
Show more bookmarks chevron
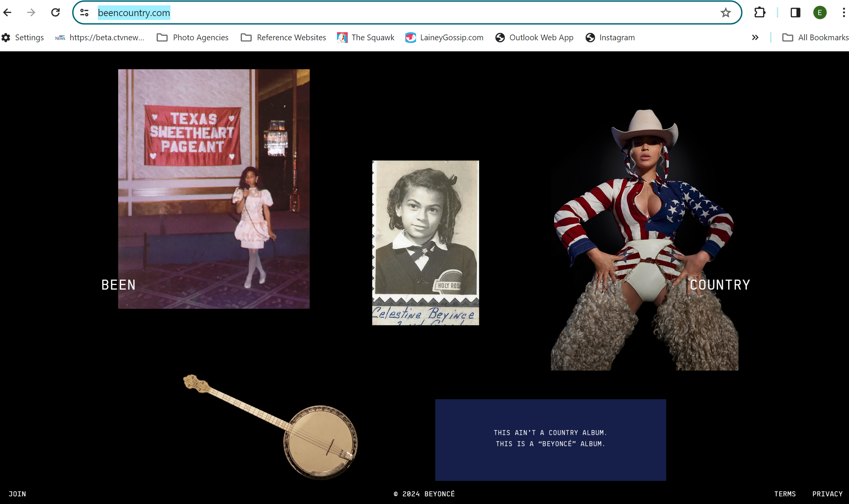(755, 38)
